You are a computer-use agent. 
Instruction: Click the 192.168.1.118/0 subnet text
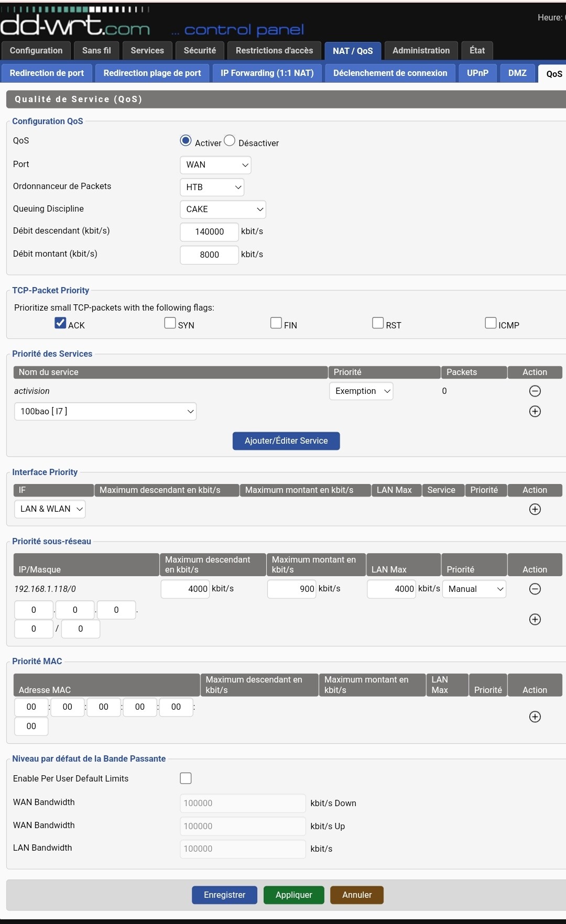point(45,589)
